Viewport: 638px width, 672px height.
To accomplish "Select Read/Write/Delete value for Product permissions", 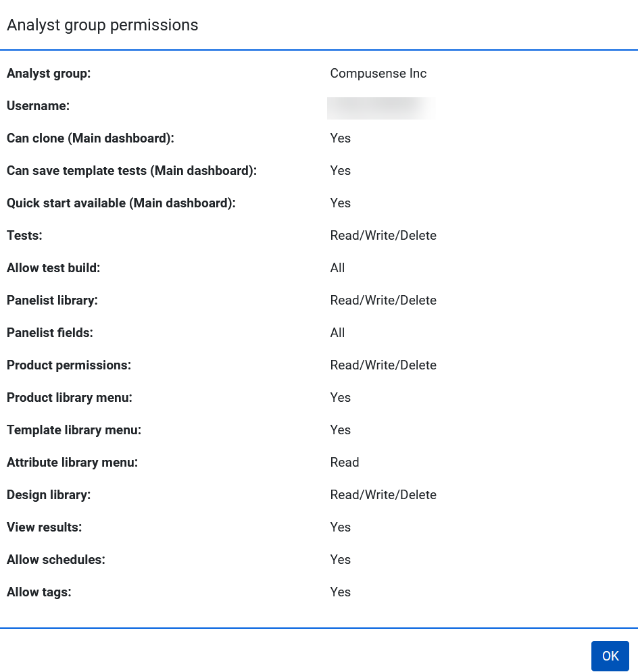I will click(x=383, y=365).
